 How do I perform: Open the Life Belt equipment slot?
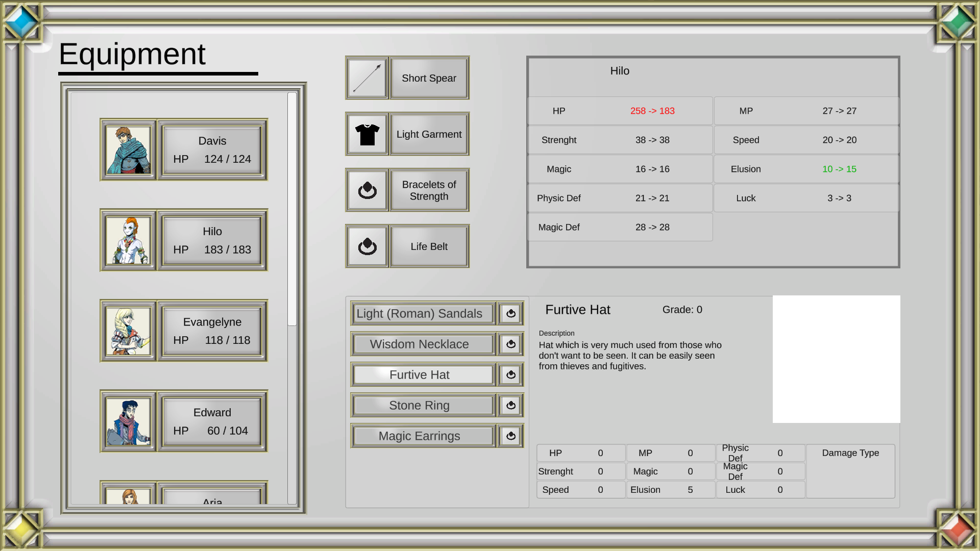pos(429,246)
